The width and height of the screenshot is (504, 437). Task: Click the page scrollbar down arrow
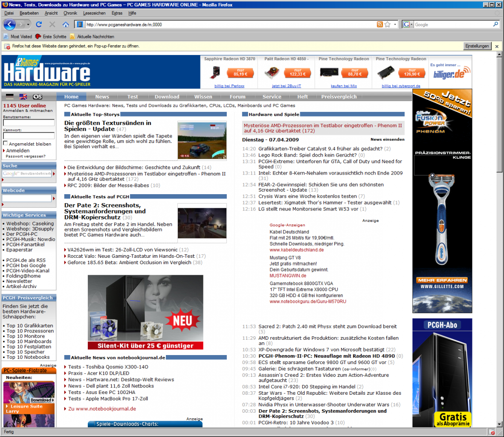499,424
